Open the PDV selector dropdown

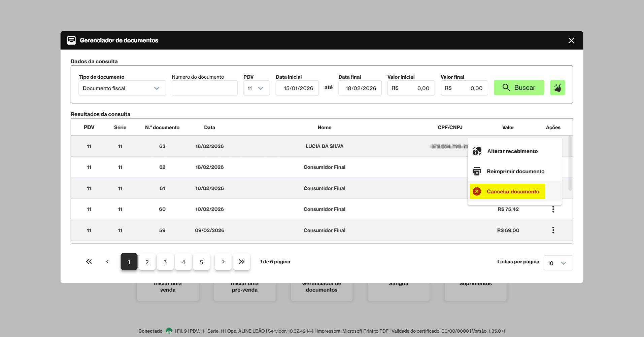[256, 88]
